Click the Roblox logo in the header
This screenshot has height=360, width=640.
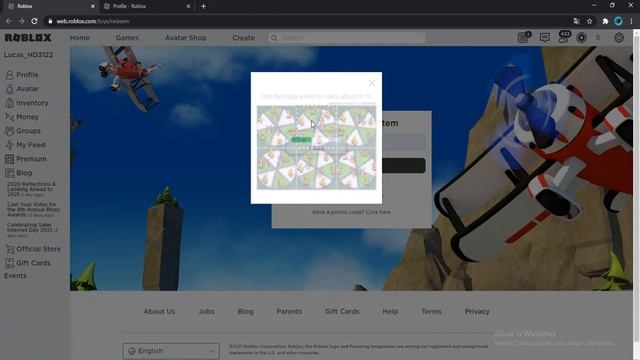coord(28,38)
